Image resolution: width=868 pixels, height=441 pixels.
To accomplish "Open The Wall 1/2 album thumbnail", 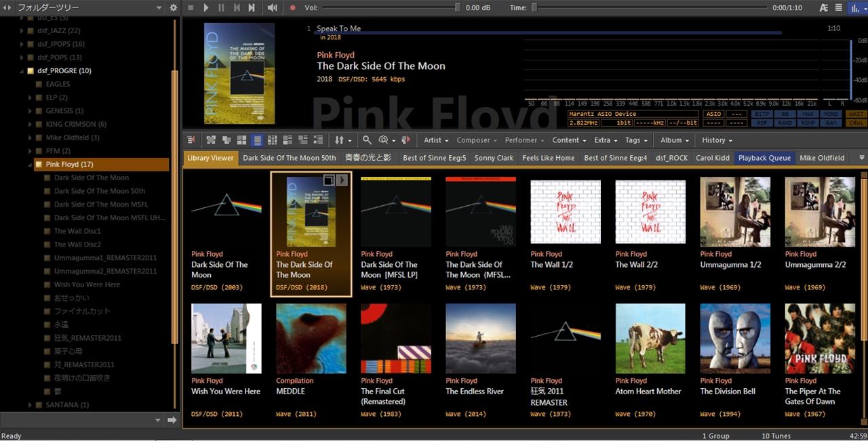I will pyautogui.click(x=566, y=212).
